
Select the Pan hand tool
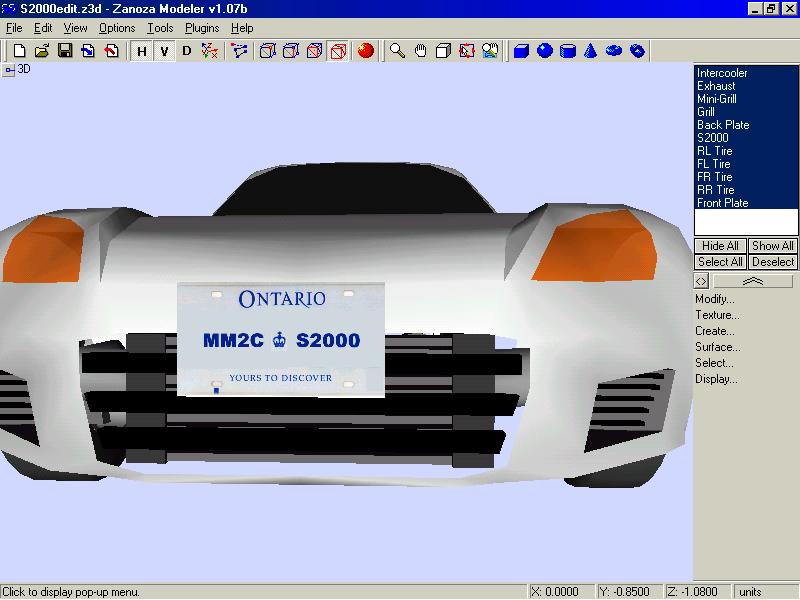(x=420, y=50)
